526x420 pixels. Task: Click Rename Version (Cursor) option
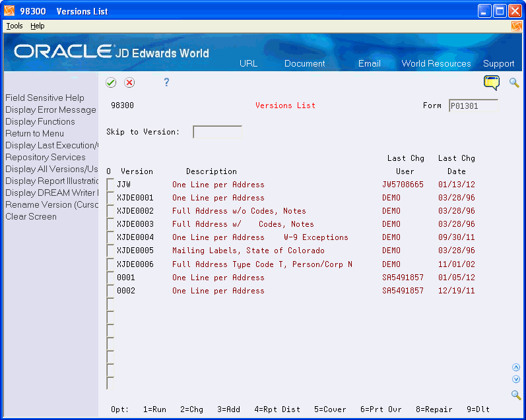click(51, 204)
